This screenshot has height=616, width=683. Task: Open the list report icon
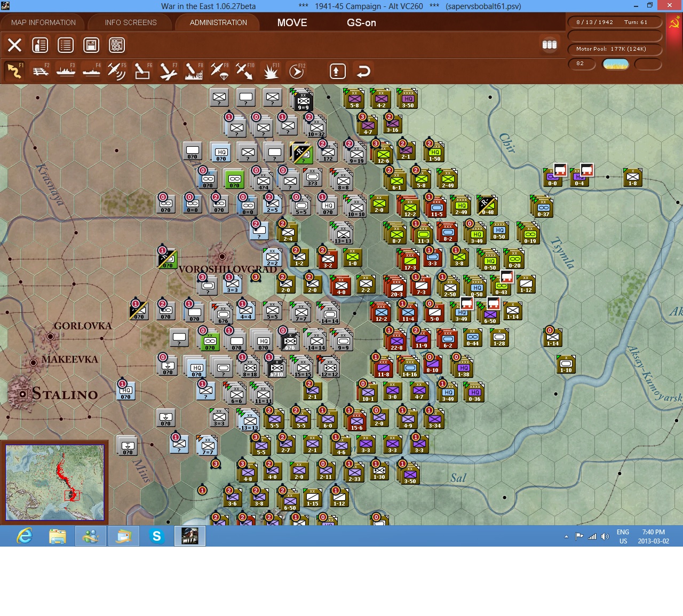coord(66,45)
